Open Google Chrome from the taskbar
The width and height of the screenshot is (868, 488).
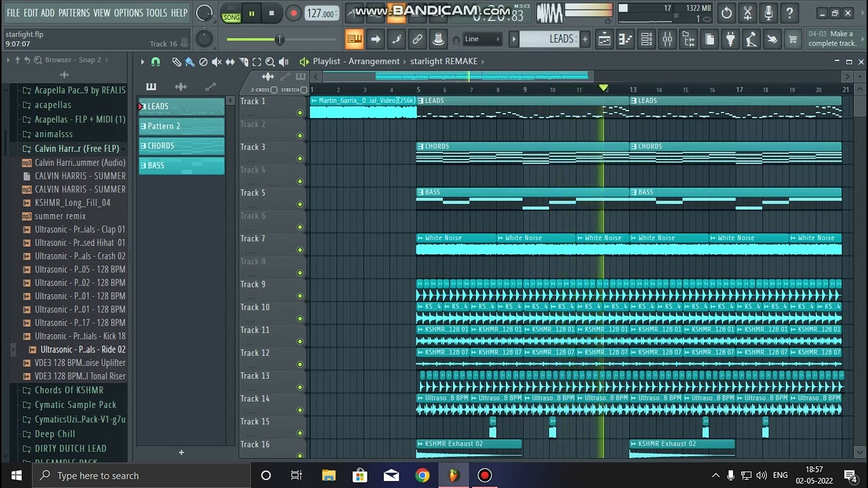click(x=422, y=475)
